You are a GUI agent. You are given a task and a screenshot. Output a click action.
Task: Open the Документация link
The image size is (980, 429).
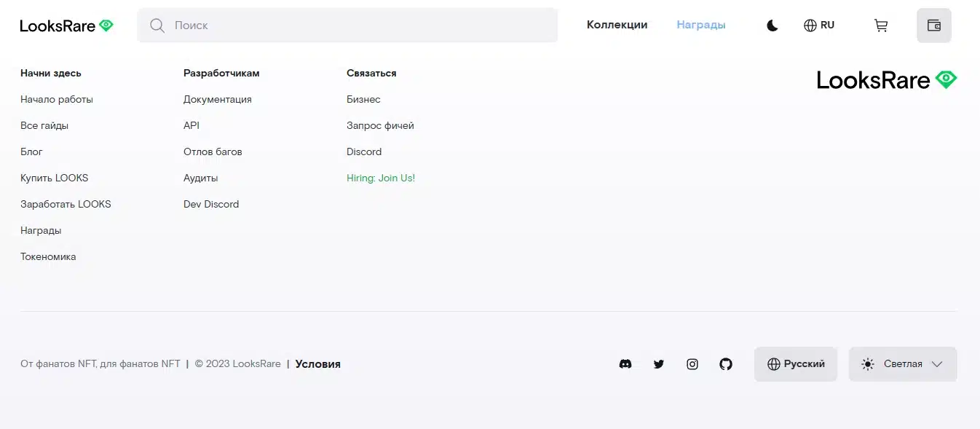(x=218, y=100)
